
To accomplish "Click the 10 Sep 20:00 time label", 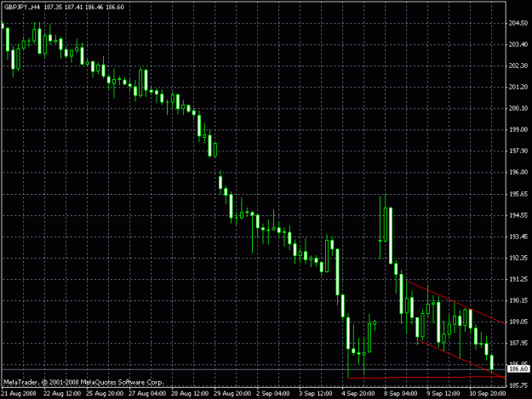I will pyautogui.click(x=487, y=394).
